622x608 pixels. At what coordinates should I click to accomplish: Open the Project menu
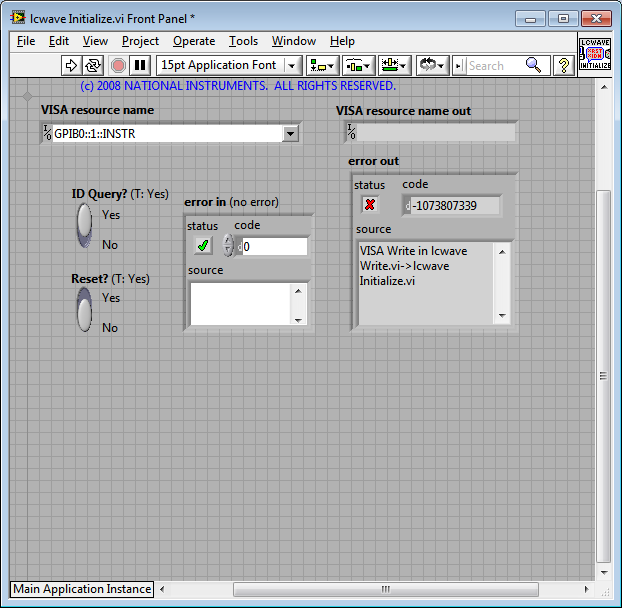pos(140,41)
